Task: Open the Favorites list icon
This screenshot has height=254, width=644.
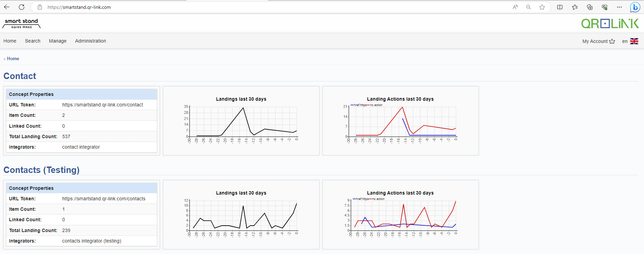Action: (x=575, y=7)
